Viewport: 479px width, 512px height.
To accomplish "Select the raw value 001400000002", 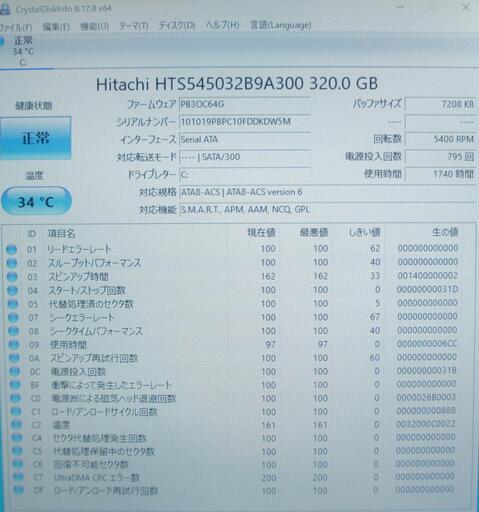I will pos(427,276).
